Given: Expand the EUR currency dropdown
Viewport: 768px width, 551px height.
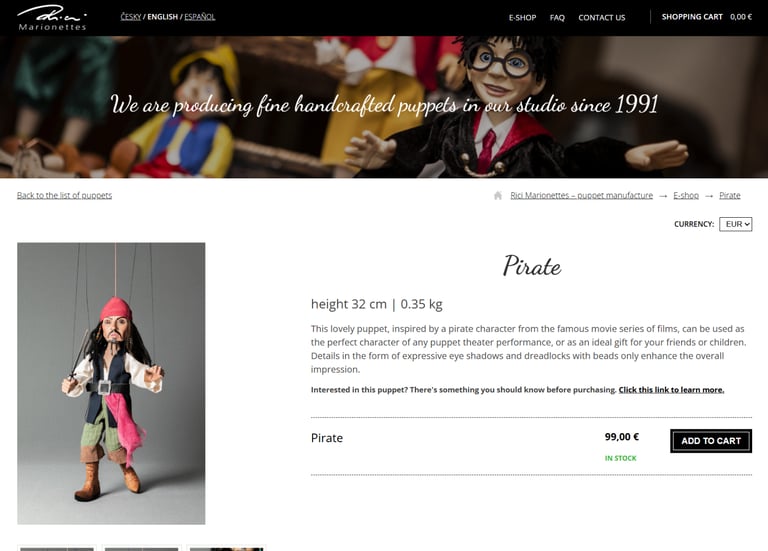Looking at the screenshot, I should coord(736,224).
